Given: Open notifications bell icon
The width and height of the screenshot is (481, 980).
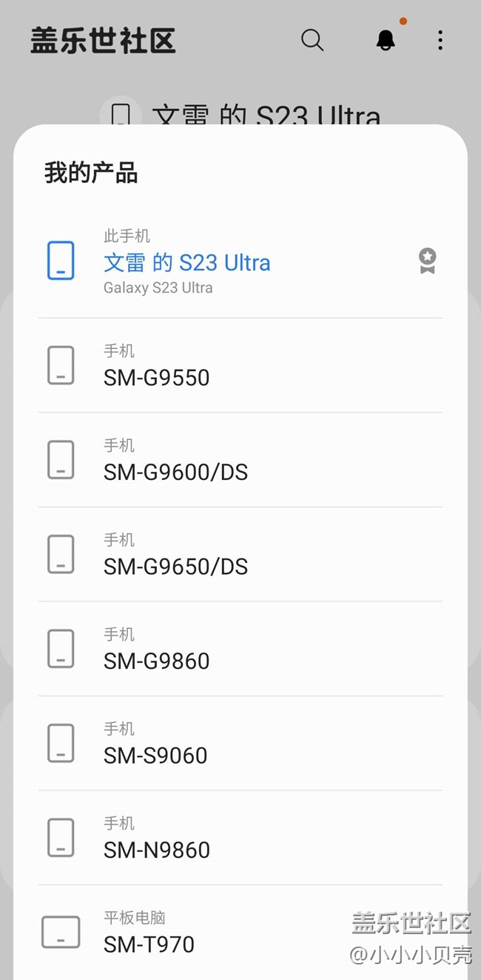Looking at the screenshot, I should pos(386,40).
